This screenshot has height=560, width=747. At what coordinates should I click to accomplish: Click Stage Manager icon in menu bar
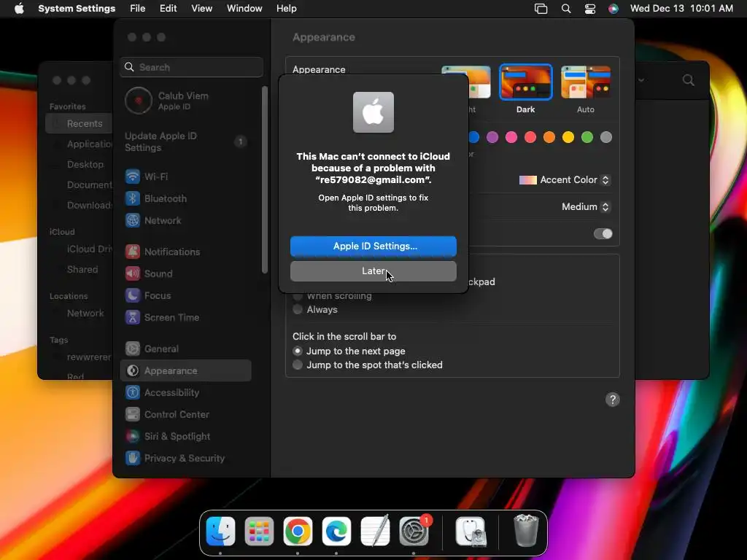[x=541, y=9]
